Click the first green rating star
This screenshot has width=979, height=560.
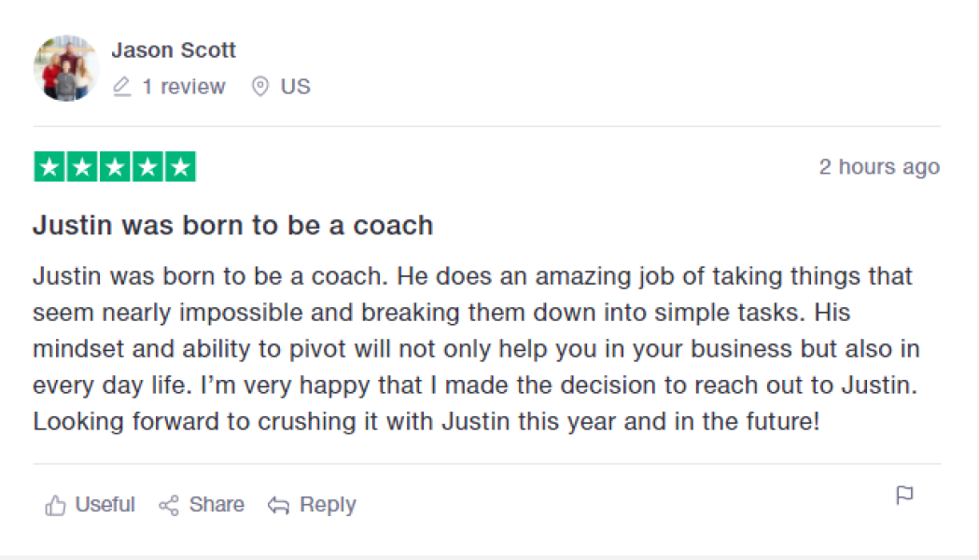49,167
